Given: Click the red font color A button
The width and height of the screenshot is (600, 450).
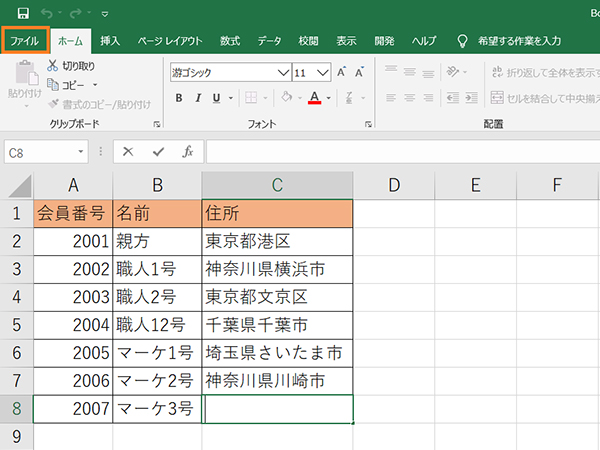Looking at the screenshot, I should click(x=314, y=98).
